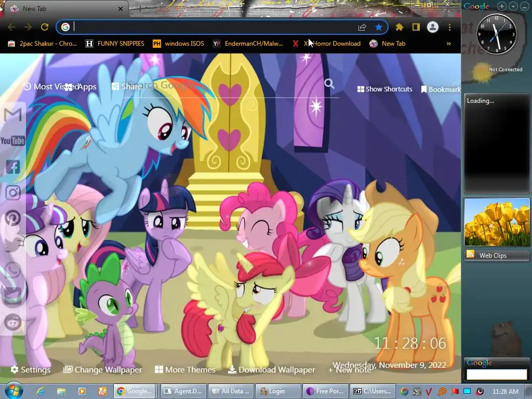The width and height of the screenshot is (532, 399).
Task: Switch to 7z C:\Users... taskbar window
Action: (373, 391)
